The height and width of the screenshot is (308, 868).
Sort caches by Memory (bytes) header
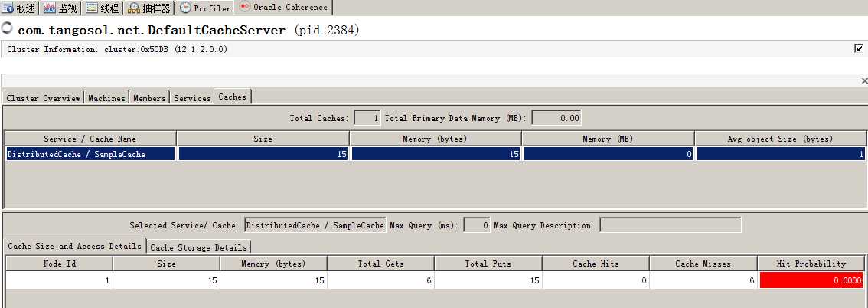[436, 139]
